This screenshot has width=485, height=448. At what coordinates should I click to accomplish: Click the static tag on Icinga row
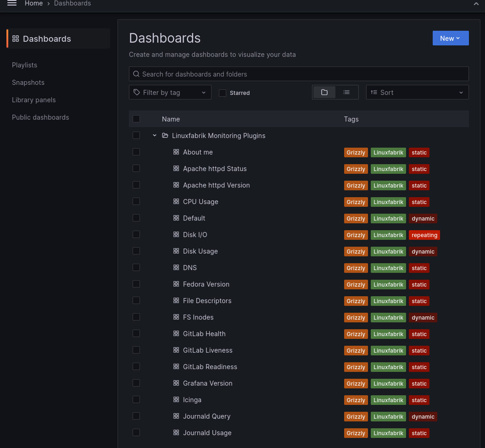[419, 400]
